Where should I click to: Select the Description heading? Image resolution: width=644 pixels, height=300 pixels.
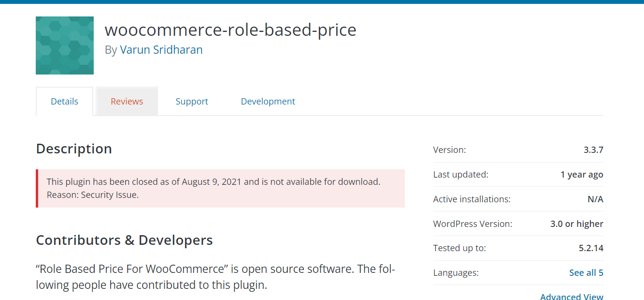(x=74, y=149)
